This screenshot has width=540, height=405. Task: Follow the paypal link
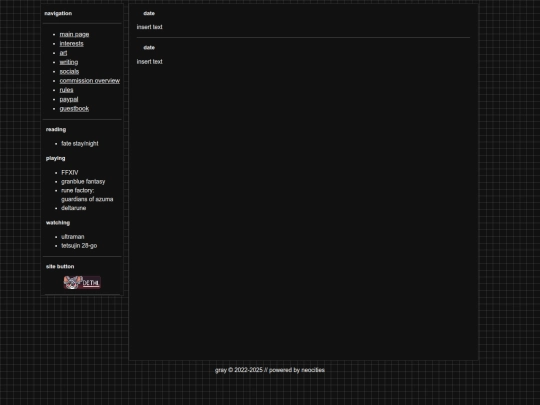coord(69,100)
